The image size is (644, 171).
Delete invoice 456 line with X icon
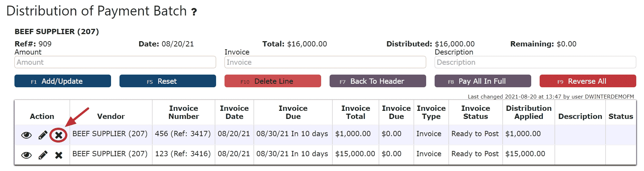point(59,135)
